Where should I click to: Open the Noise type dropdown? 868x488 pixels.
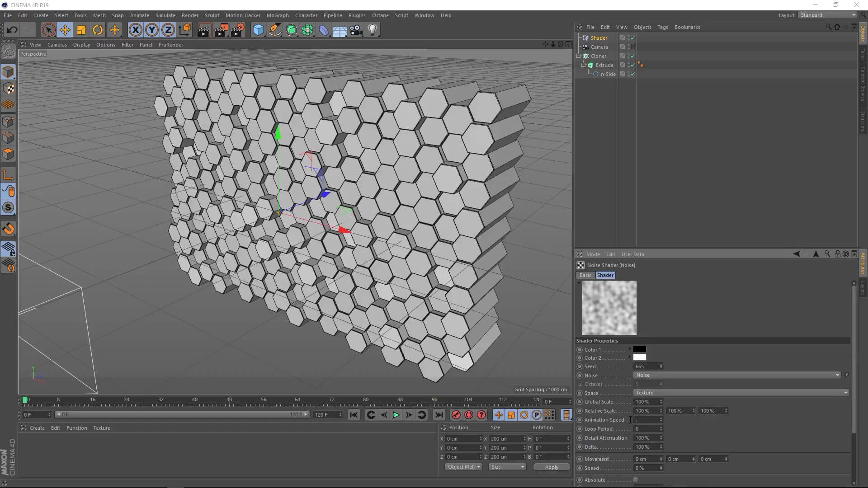pos(736,375)
